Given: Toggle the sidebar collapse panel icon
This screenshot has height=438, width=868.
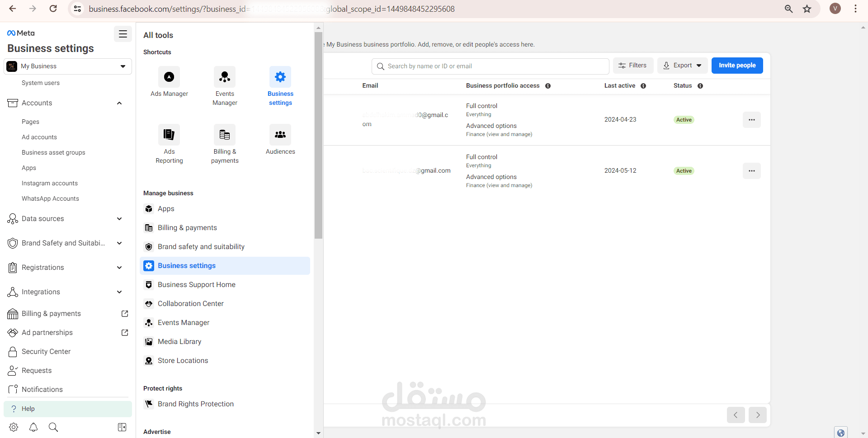Looking at the screenshot, I should click(x=122, y=427).
